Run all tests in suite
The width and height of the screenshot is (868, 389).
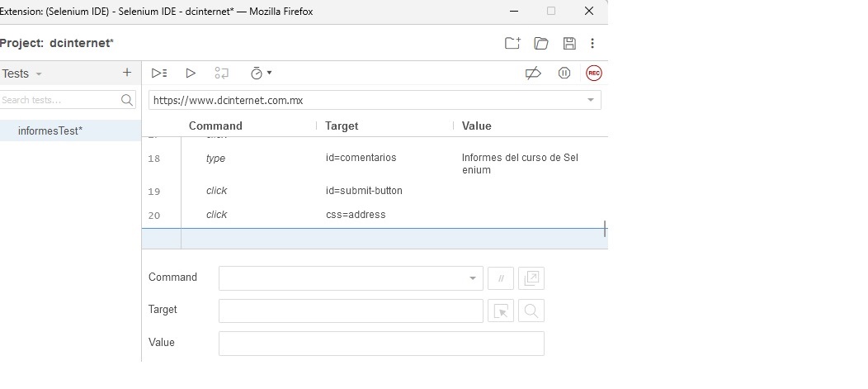point(159,73)
